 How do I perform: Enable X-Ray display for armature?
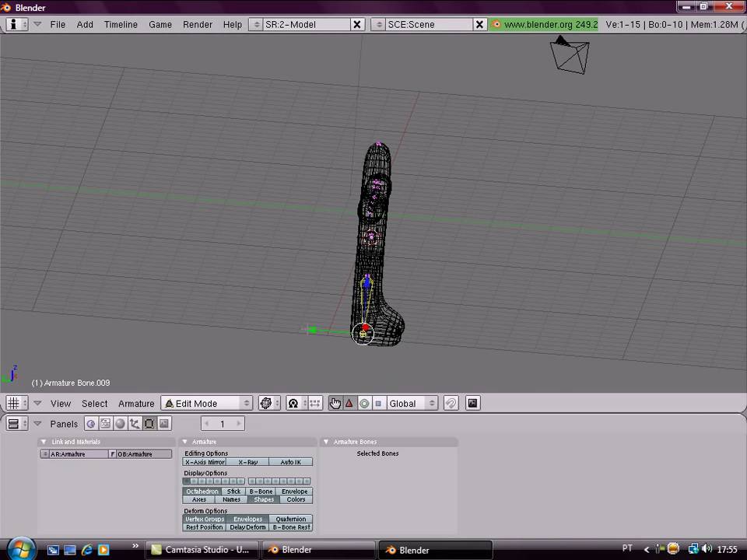247,462
